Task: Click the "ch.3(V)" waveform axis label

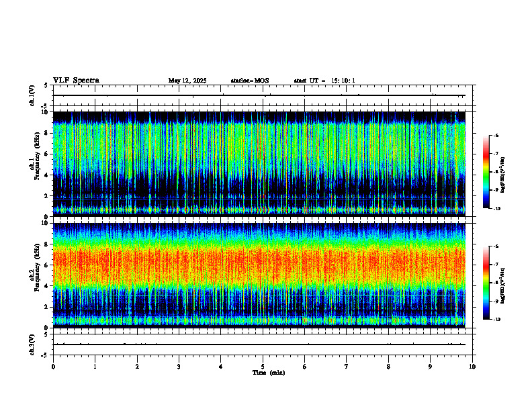Action: pos(32,345)
